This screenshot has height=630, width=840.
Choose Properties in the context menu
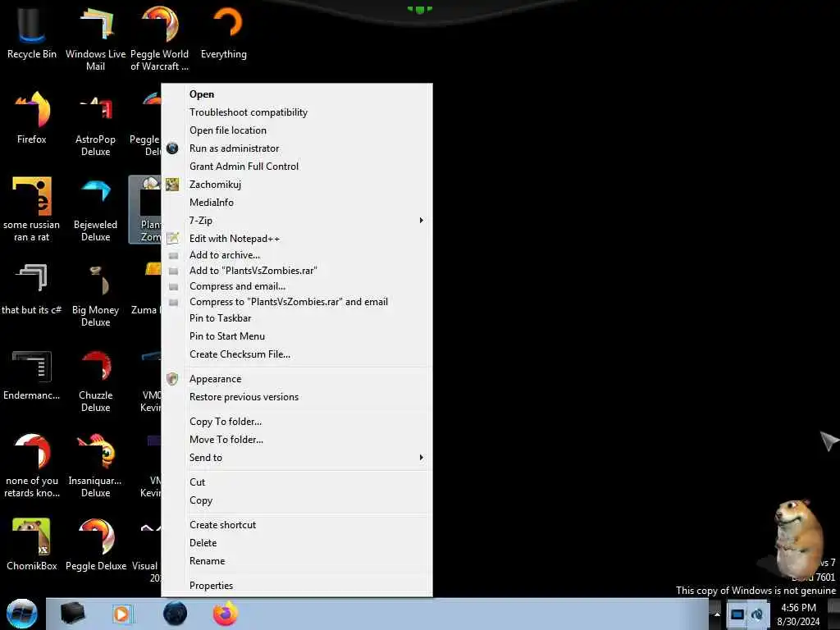(297, 586)
